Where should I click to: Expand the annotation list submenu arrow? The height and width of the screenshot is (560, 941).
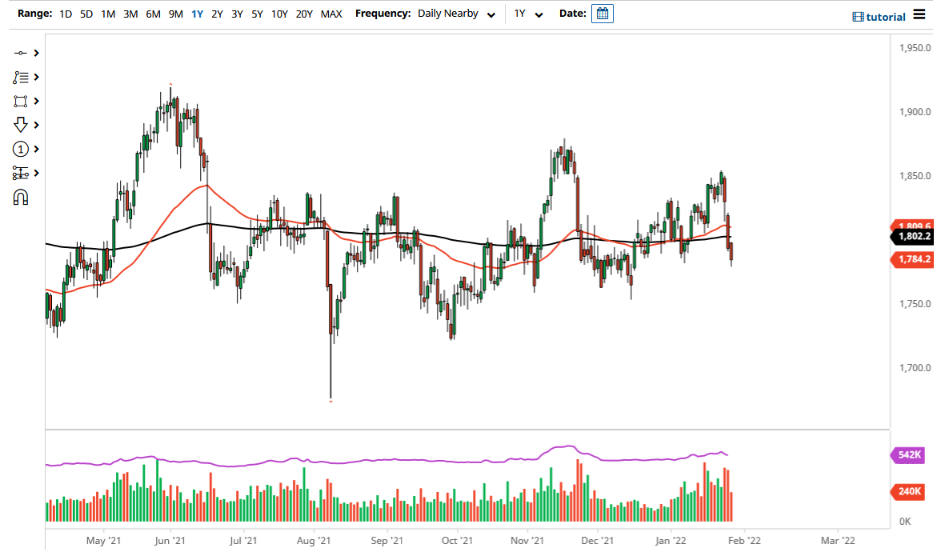tap(37, 77)
